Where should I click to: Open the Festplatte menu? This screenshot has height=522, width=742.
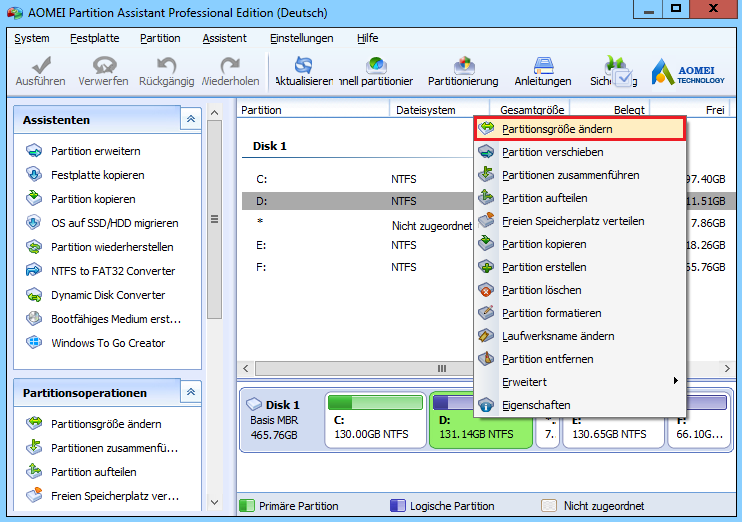point(95,38)
